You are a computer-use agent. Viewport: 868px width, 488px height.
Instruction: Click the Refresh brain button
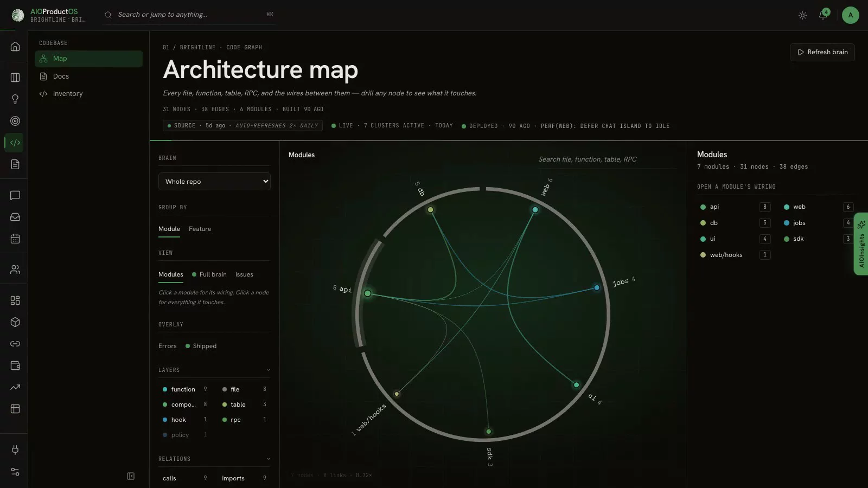[x=822, y=52]
